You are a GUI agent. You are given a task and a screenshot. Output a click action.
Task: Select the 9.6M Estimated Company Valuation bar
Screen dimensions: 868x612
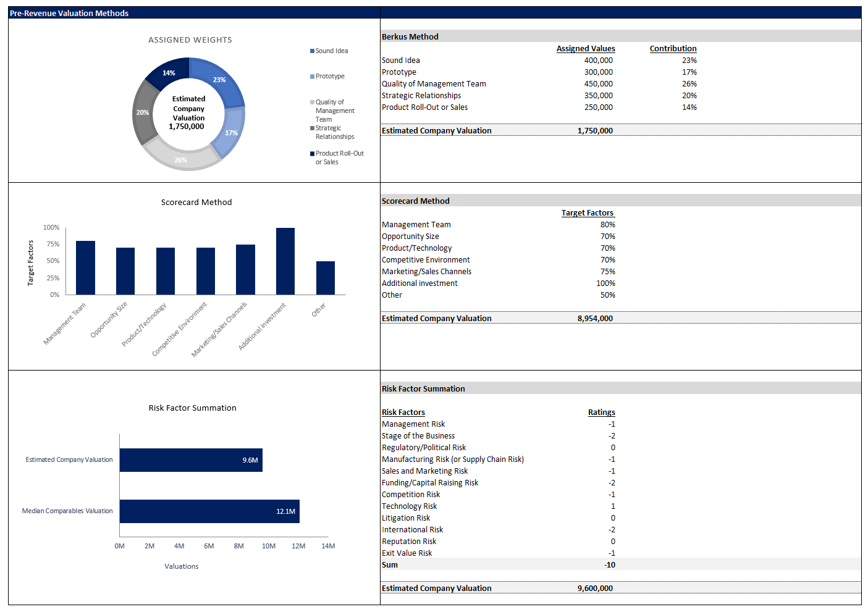190,460
